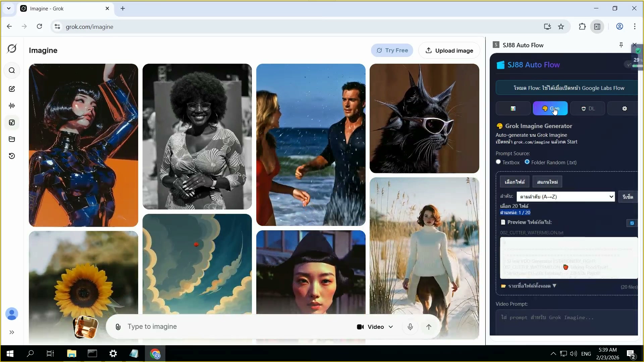Open search in the Grok sidebar

pyautogui.click(x=12, y=70)
